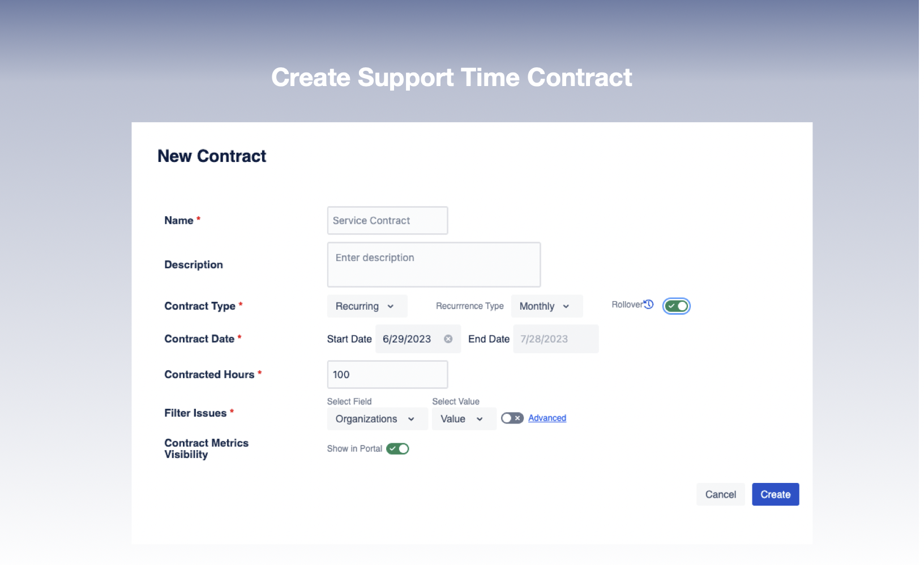The width and height of the screenshot is (924, 565).
Task: Click the Create button
Action: click(775, 494)
